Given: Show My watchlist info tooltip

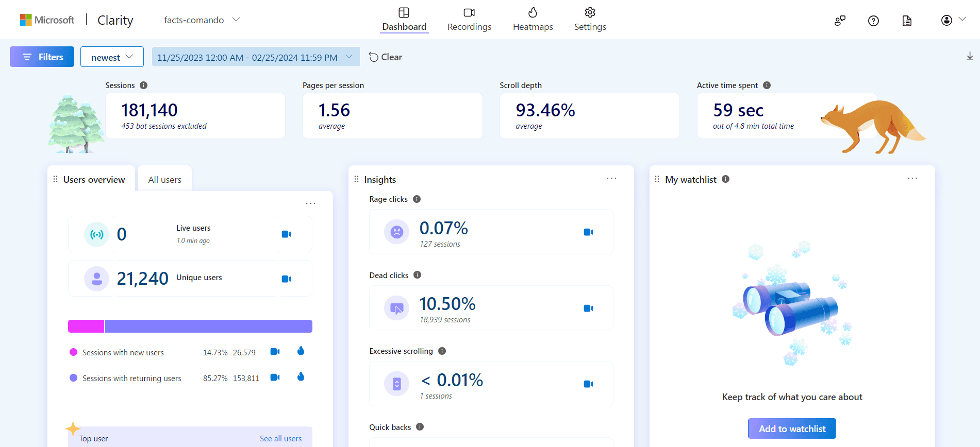Looking at the screenshot, I should (725, 179).
